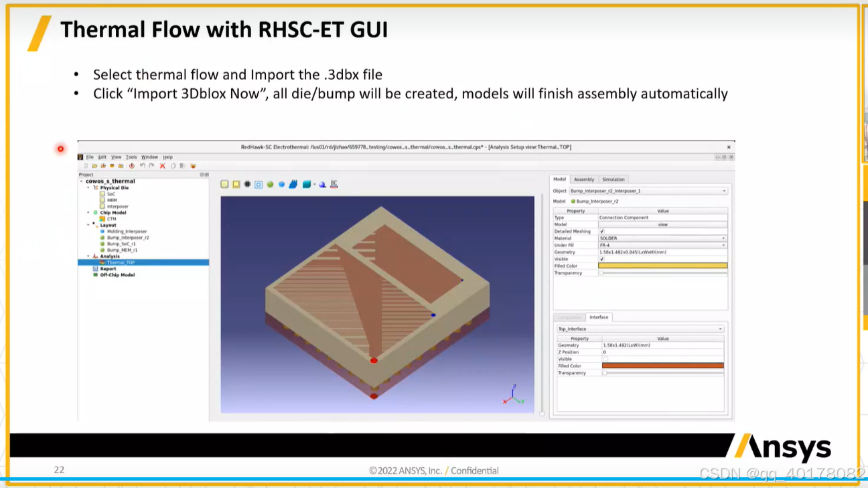Select the Report tree item
Image resolution: width=868 pixels, height=488 pixels.
tap(108, 268)
